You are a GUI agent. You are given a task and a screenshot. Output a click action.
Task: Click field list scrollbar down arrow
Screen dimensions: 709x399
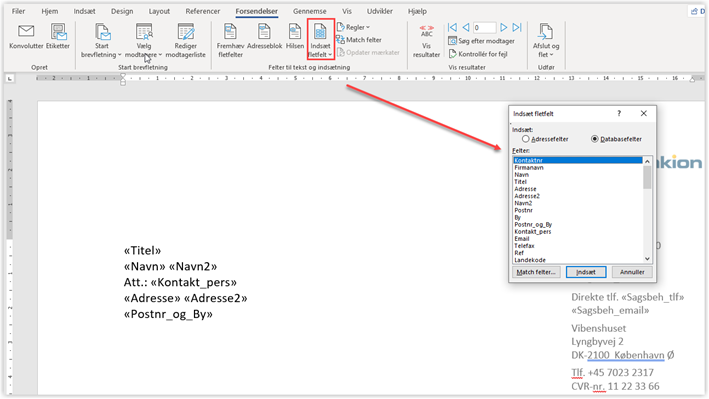[x=647, y=259]
